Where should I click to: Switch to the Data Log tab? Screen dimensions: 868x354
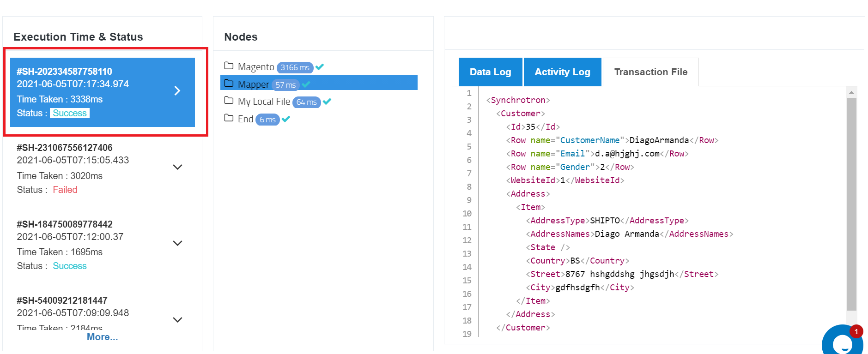point(491,72)
